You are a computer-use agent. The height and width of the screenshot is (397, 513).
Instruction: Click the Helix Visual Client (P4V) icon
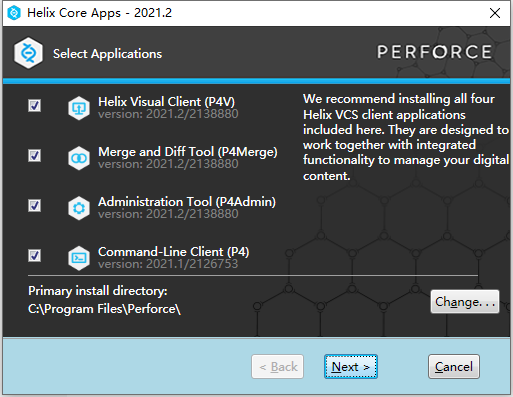pyautogui.click(x=79, y=108)
